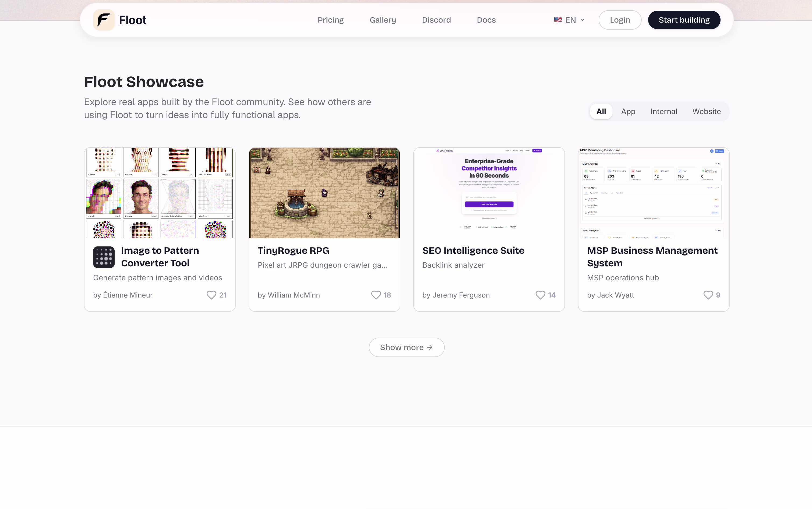Click "Generate pattern images and videos" description
This screenshot has width=812, height=509.
point(158,278)
